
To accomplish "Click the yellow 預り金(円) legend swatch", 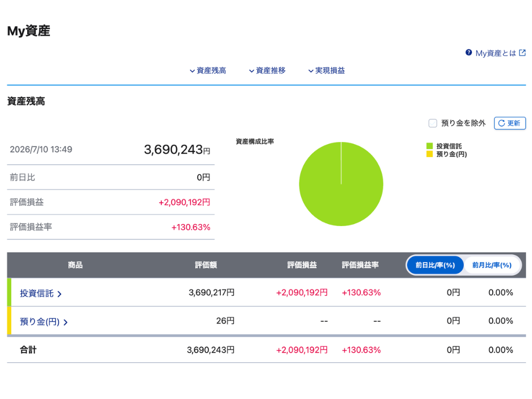I will click(x=429, y=154).
